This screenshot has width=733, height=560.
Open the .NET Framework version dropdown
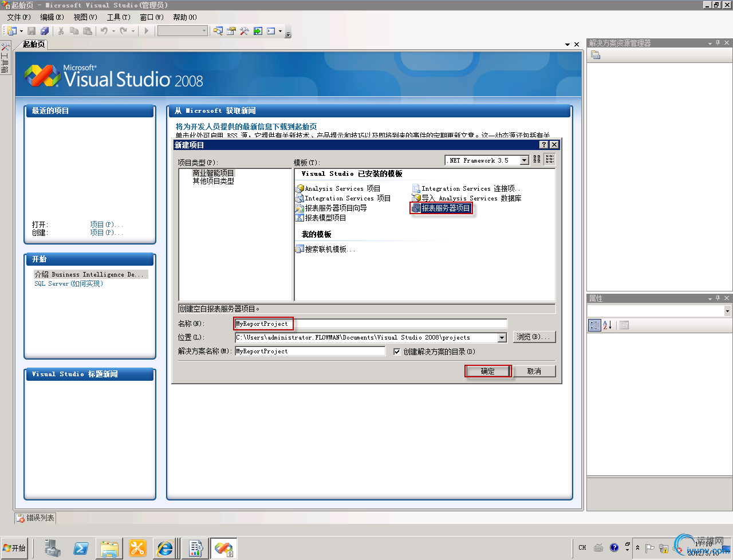coord(524,160)
